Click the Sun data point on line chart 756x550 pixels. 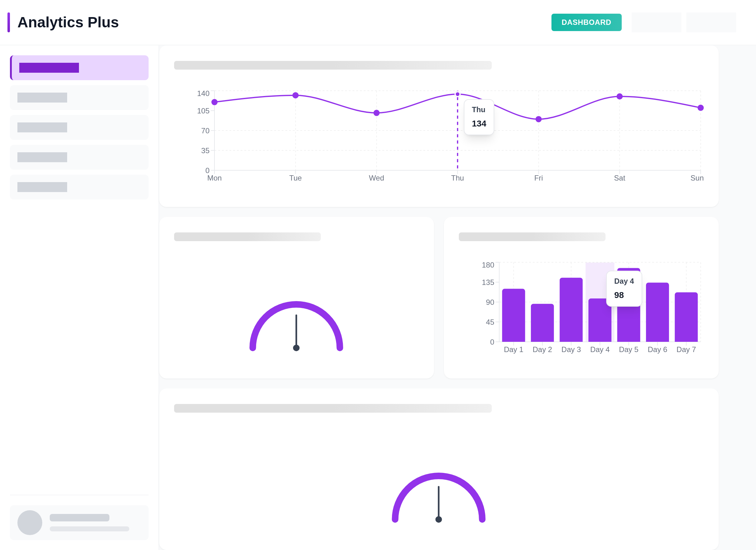pos(700,108)
